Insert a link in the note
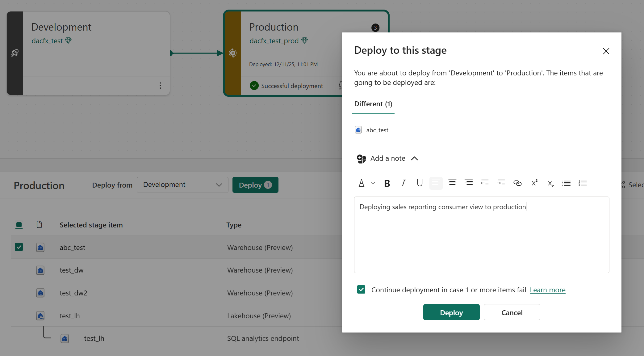Image resolution: width=644 pixels, height=356 pixels. point(517,183)
